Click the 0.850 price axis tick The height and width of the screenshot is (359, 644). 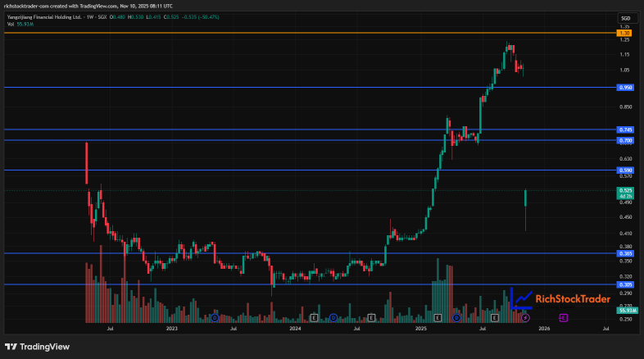click(x=625, y=107)
